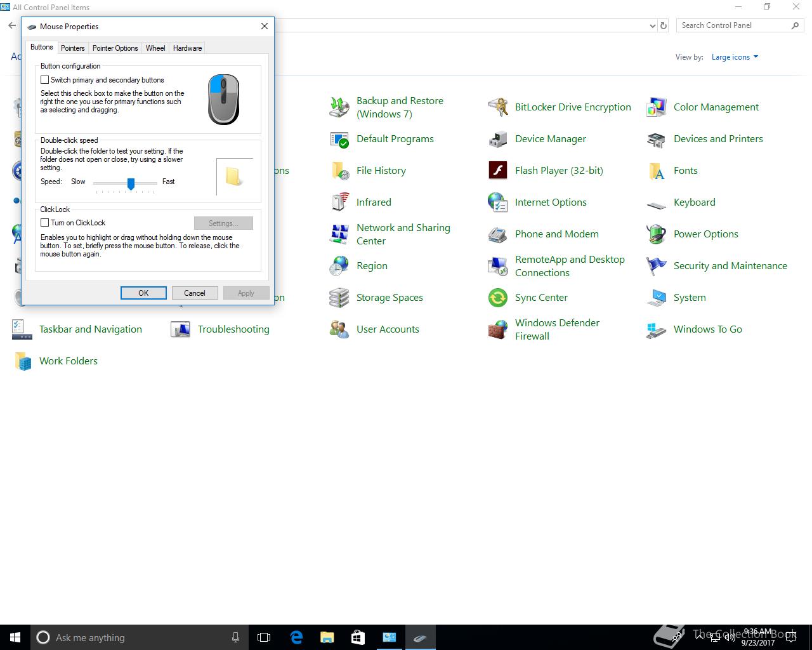Open File Explorer from the taskbar
The height and width of the screenshot is (650, 812).
pyautogui.click(x=327, y=637)
